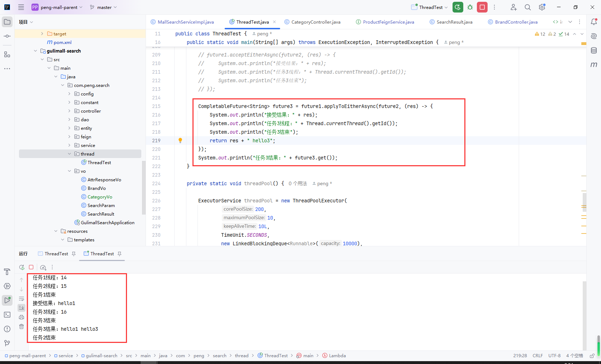The width and height of the screenshot is (601, 364).
Task: Open Search Everywhere magnifier
Action: (x=528, y=7)
